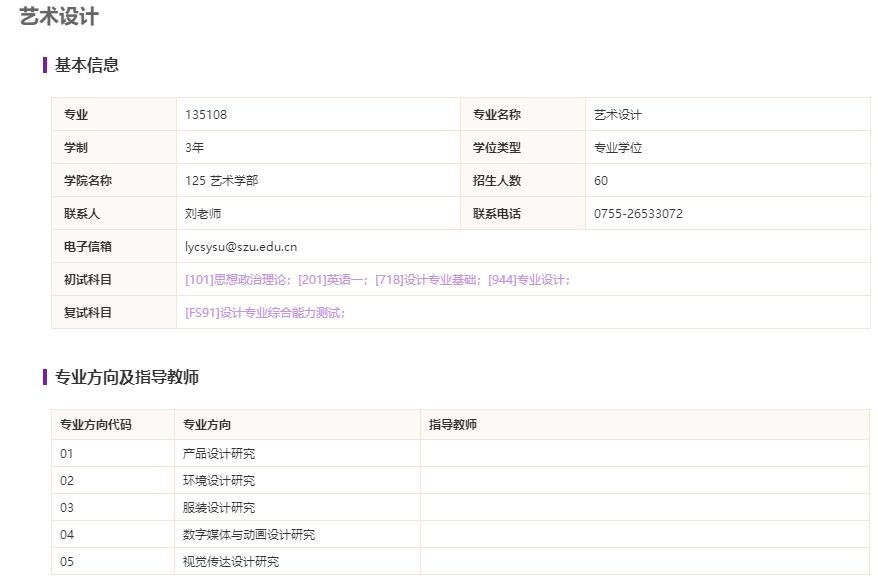Click the [944]专业设计 exam link
The height and width of the screenshot is (578, 878).
click(528, 280)
